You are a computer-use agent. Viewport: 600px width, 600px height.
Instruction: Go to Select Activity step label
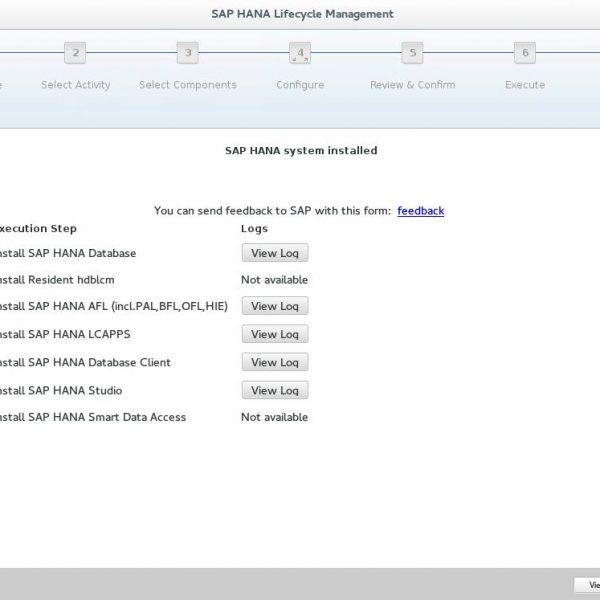point(76,85)
